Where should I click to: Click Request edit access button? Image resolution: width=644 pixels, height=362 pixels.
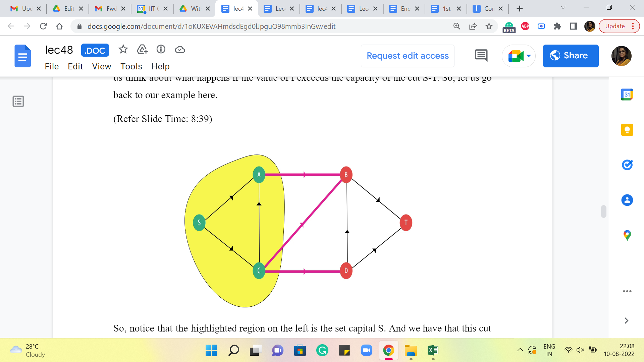(x=408, y=56)
